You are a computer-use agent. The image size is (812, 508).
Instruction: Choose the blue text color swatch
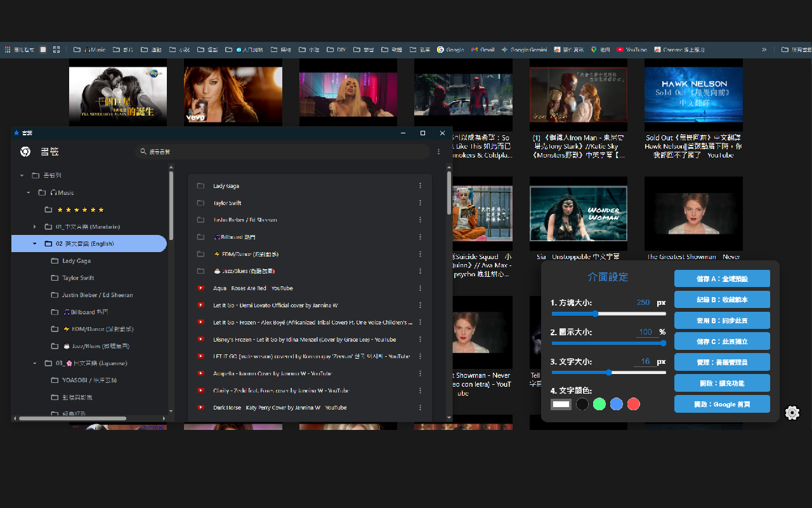pyautogui.click(x=617, y=404)
